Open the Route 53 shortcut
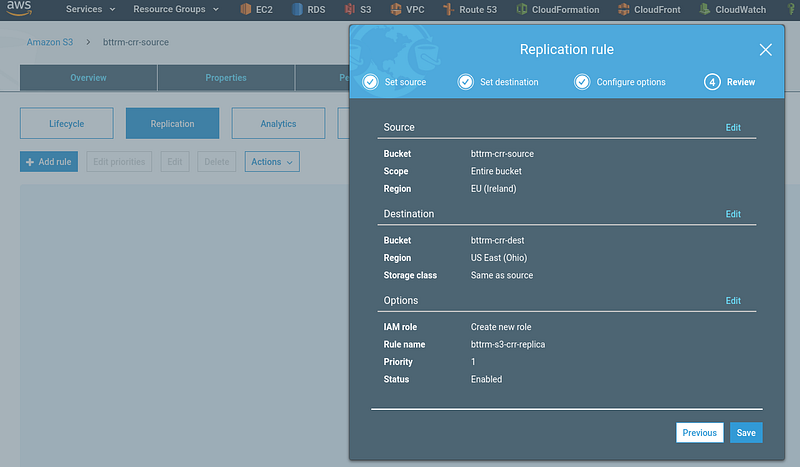This screenshot has width=800, height=467. [x=469, y=9]
